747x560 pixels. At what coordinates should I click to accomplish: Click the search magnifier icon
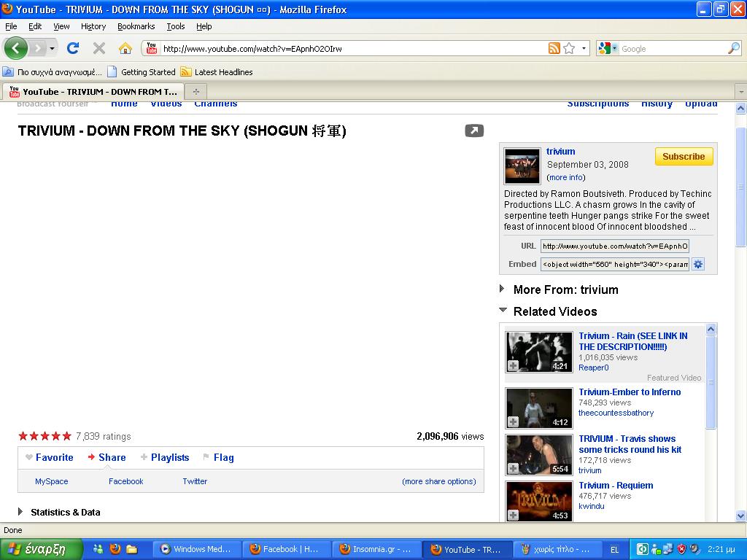[x=734, y=48]
